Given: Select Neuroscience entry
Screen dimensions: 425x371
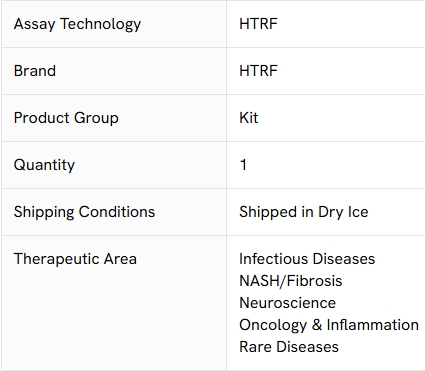Looking at the screenshot, I should 288,303.
